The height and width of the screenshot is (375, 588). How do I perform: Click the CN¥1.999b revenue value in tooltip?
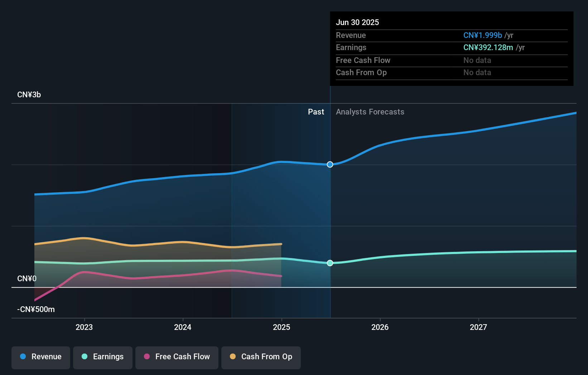[x=483, y=35]
